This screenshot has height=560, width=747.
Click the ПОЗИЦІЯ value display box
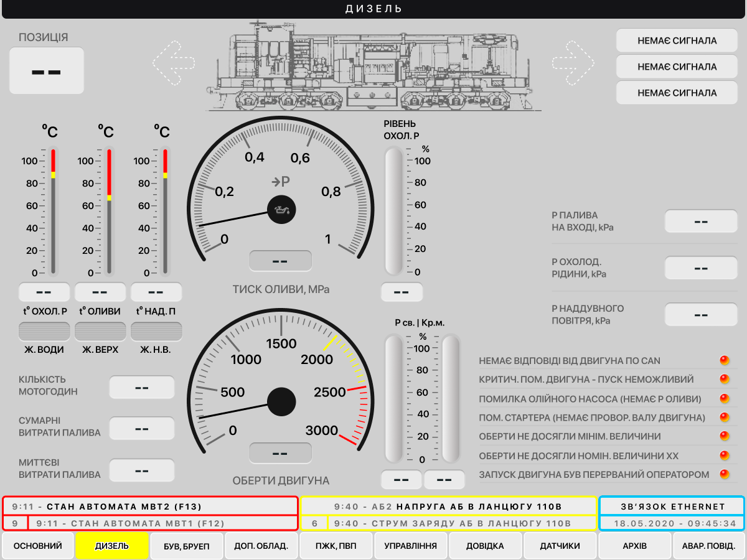(x=47, y=71)
